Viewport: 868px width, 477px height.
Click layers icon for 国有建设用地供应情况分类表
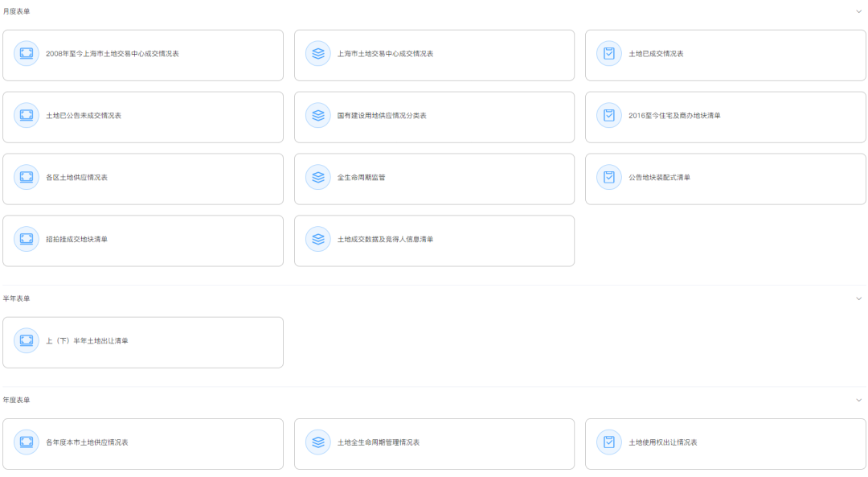point(317,116)
